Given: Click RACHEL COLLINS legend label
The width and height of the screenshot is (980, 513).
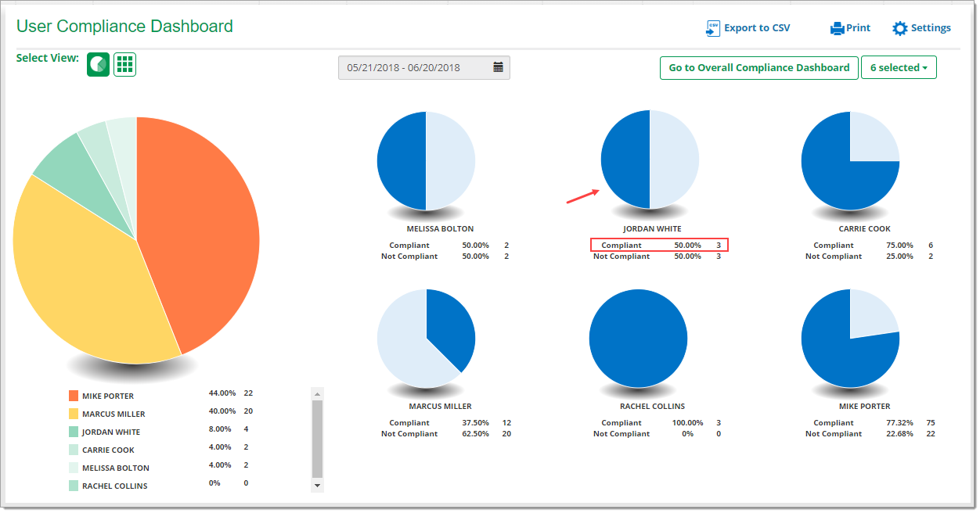Looking at the screenshot, I should (x=115, y=486).
